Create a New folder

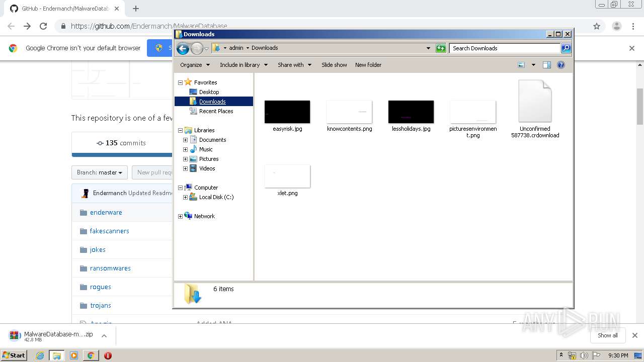[x=368, y=65]
